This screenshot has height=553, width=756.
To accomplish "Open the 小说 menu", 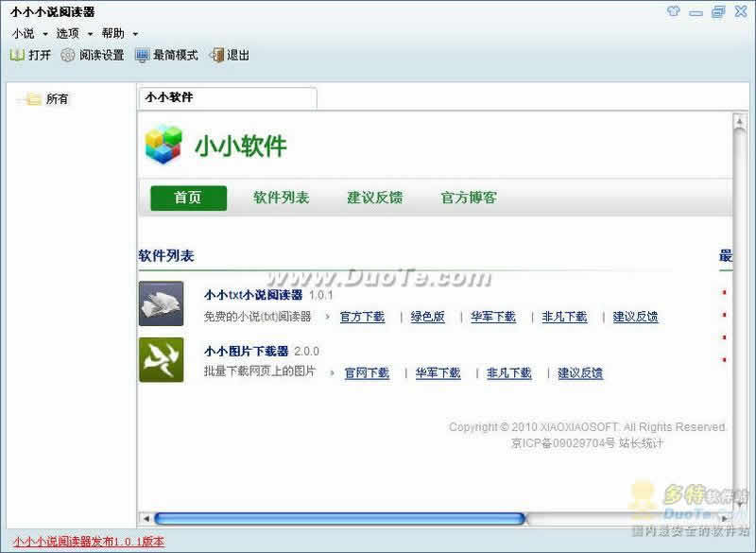I will point(23,34).
